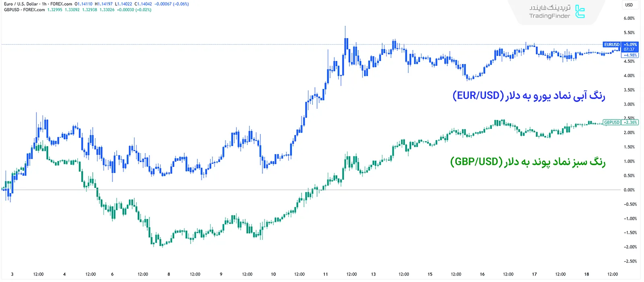Select the +2.36% GBPUSD price tag
This screenshot has height=282, width=644.
630,122
